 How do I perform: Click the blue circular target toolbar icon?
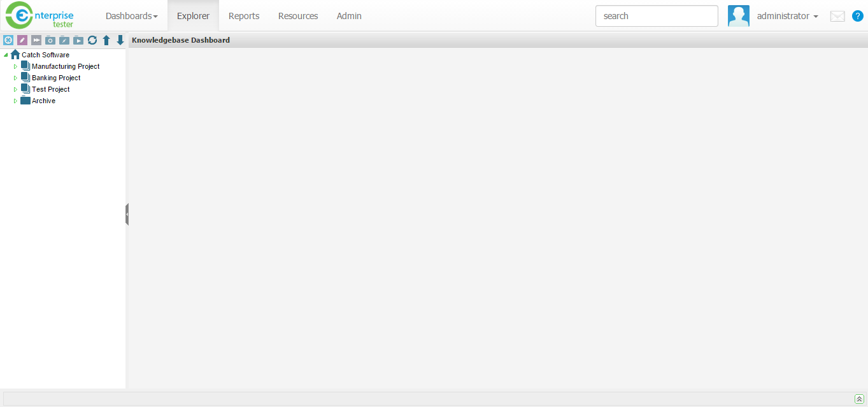coord(8,40)
